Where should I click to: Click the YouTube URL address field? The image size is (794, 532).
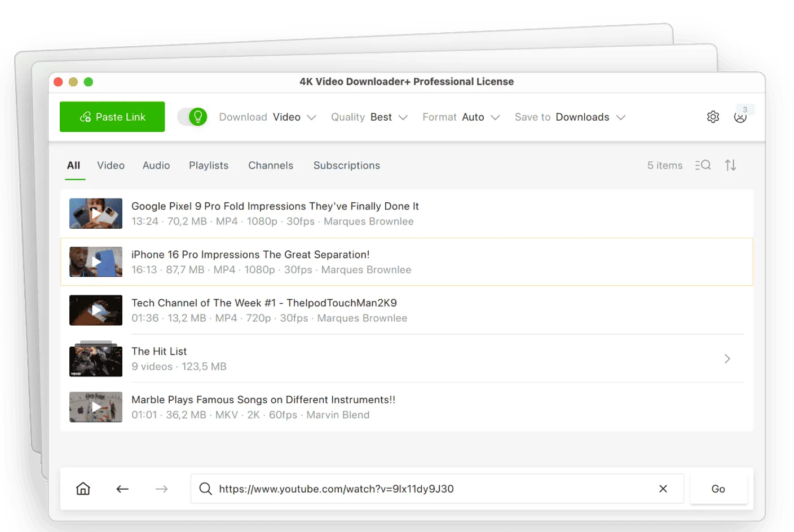(x=437, y=489)
